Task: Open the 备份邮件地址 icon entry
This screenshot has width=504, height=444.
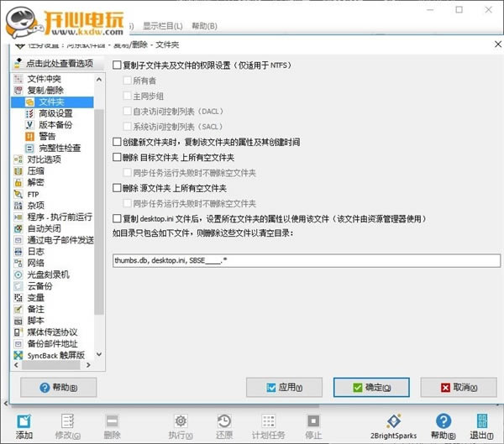Action: click(x=18, y=344)
